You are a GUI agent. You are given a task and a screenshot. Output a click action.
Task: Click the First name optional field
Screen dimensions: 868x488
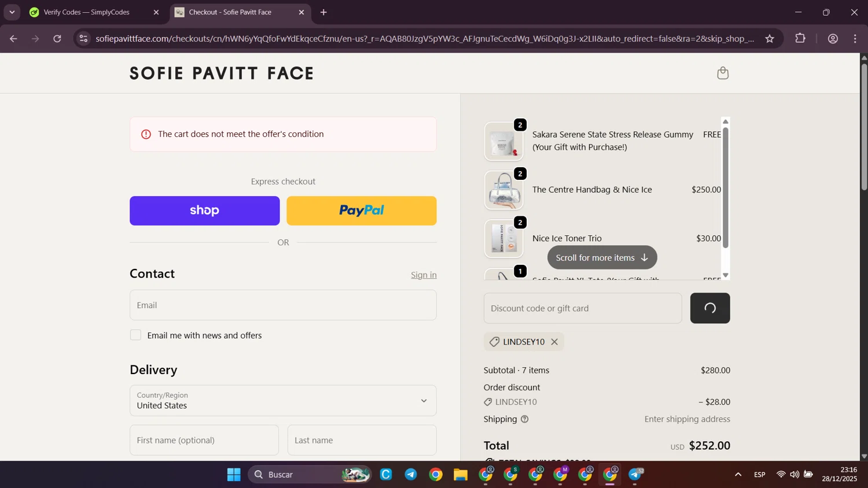204,440
